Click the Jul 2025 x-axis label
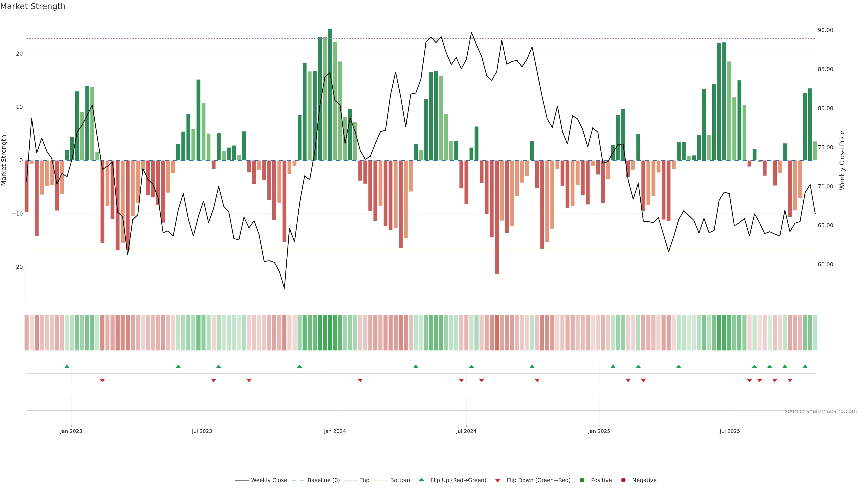 click(729, 431)
